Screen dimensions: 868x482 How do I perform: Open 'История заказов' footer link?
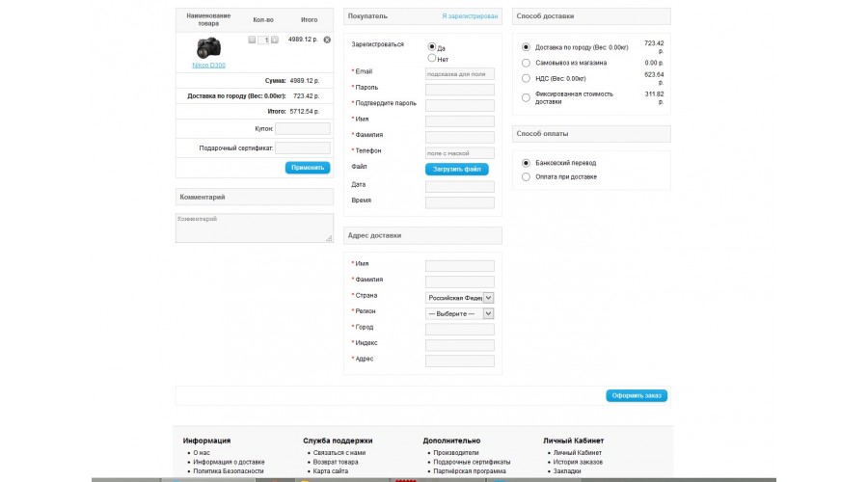578,462
